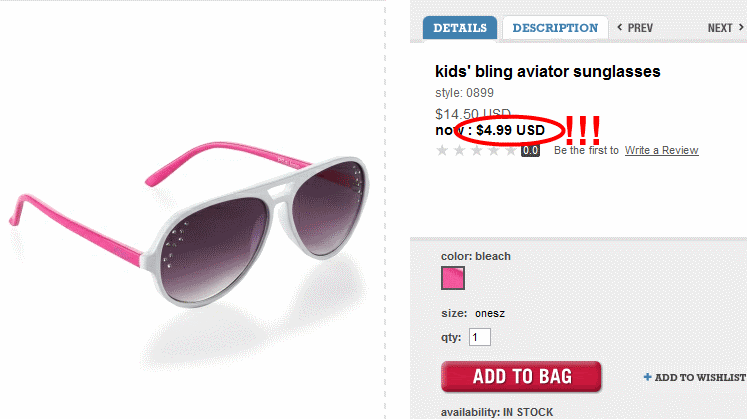Select the pink color swatch
The width and height of the screenshot is (747, 419).
click(x=453, y=279)
